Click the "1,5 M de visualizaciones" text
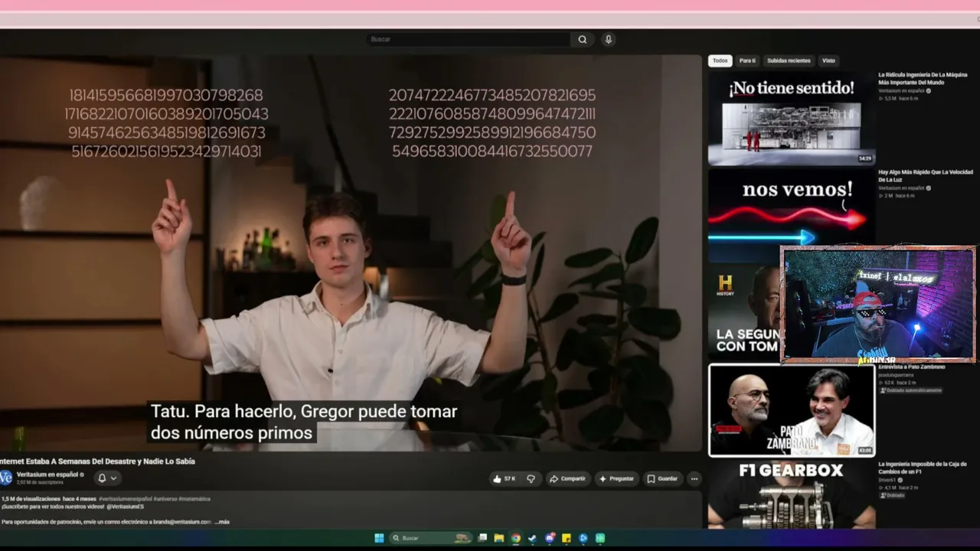 click(x=30, y=499)
